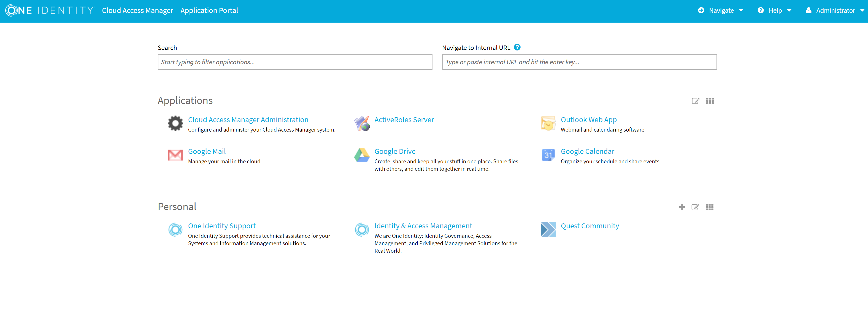This screenshot has height=310, width=868.
Task: Click the ActiveRoles Server icon
Action: [x=362, y=123]
